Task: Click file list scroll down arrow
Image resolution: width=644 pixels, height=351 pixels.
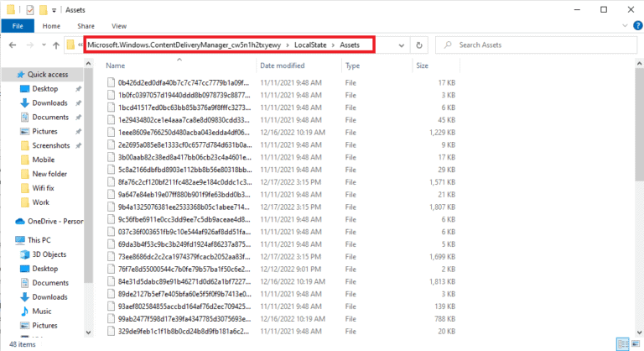Action: 639,333
